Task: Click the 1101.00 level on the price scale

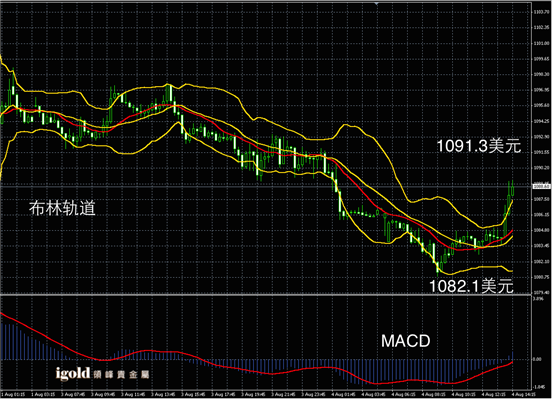Action: 541,43
